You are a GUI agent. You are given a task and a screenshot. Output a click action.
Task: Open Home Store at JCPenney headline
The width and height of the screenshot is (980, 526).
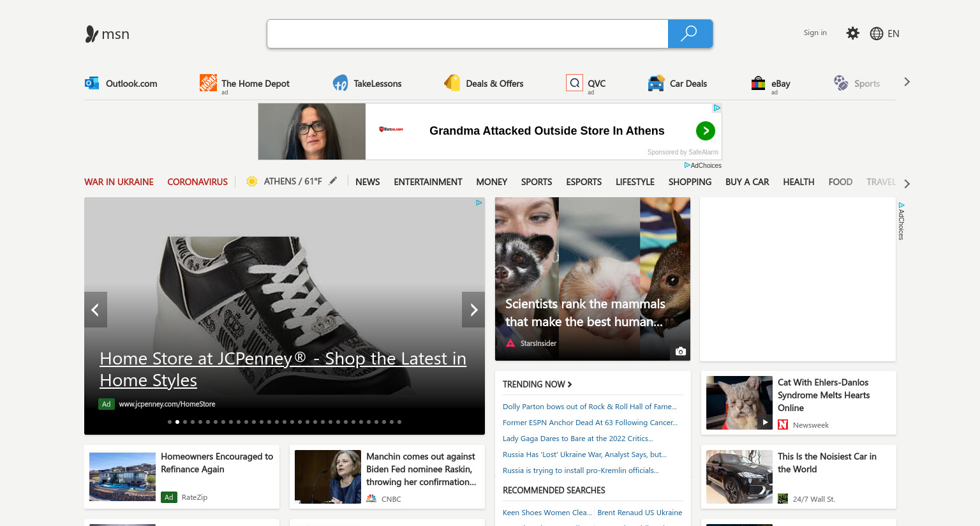283,369
